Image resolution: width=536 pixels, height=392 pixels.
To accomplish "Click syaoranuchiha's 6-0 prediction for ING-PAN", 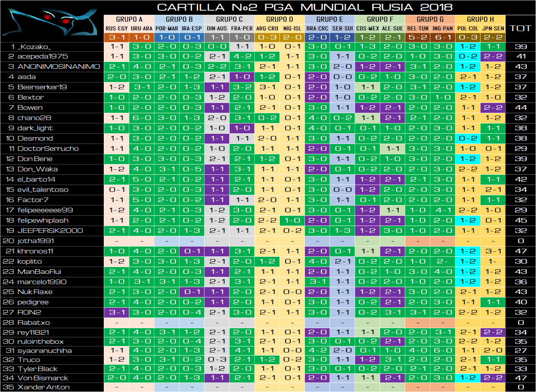I will 443,351.
